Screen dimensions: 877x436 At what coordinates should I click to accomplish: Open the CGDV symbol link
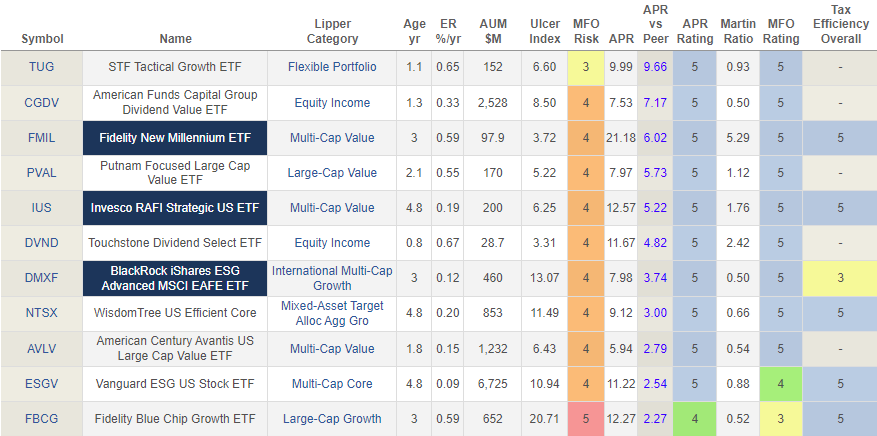point(41,102)
